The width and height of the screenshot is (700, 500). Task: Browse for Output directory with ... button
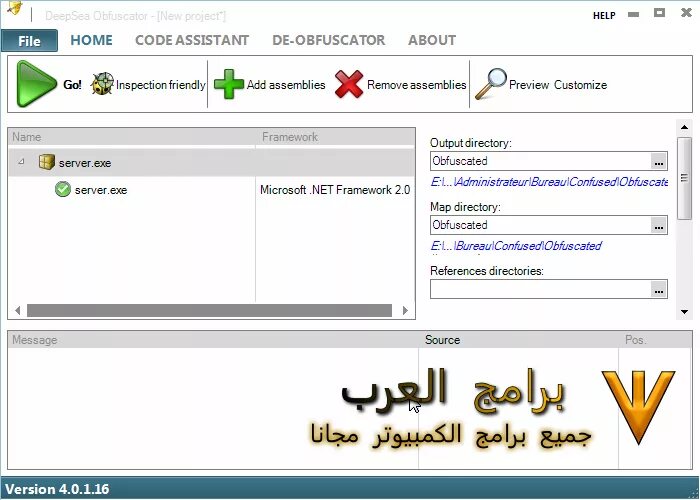click(x=658, y=162)
